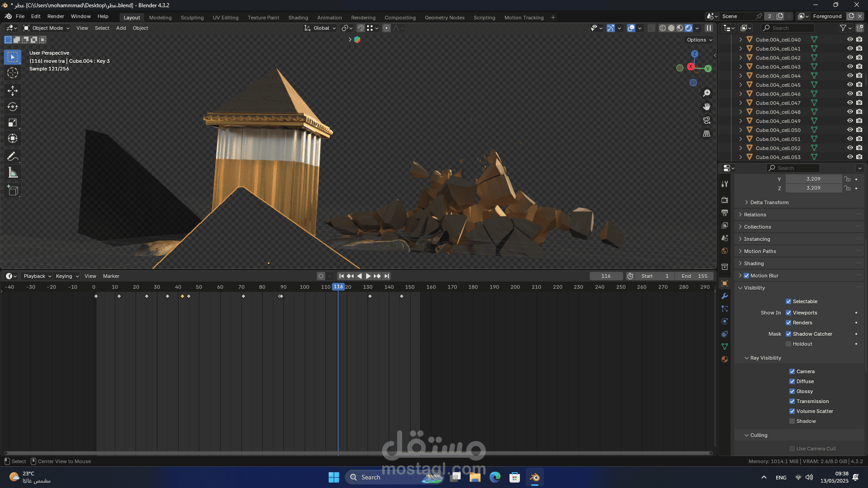
Task: Select the Scale tool
Action: click(x=13, y=122)
